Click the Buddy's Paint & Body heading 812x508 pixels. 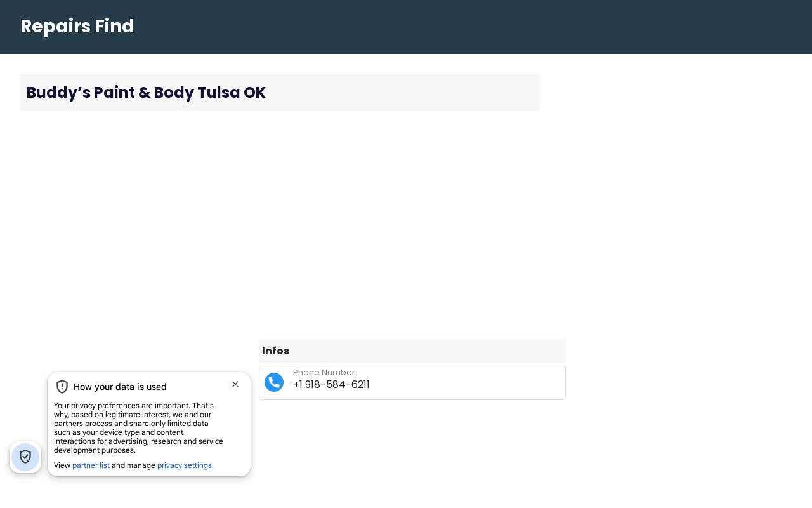146,93
